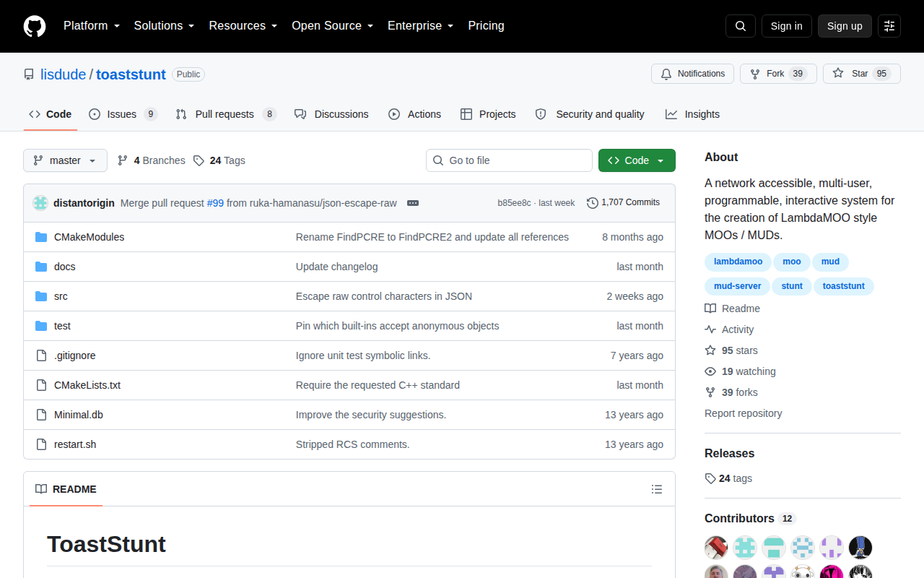Click the Notifications bell button
This screenshot has width=924, height=578.
pyautogui.click(x=693, y=74)
